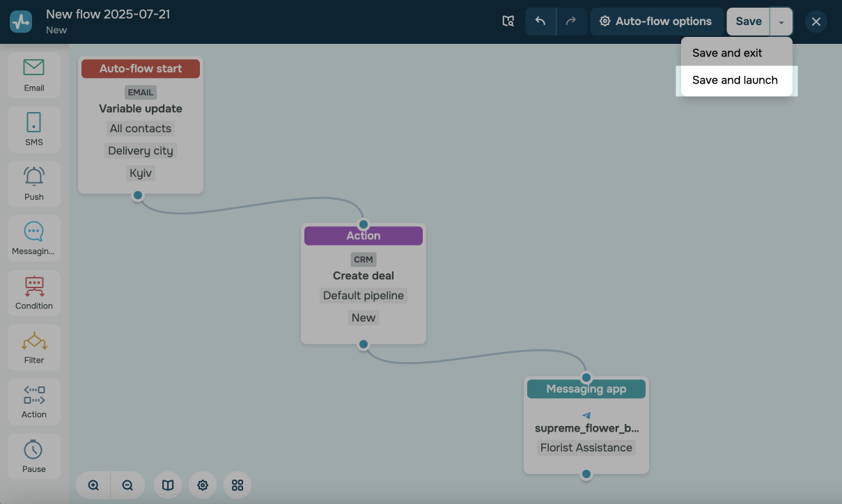This screenshot has height=504, width=842.
Task: Collapse the Save dropdown arrow
Action: pos(781,22)
